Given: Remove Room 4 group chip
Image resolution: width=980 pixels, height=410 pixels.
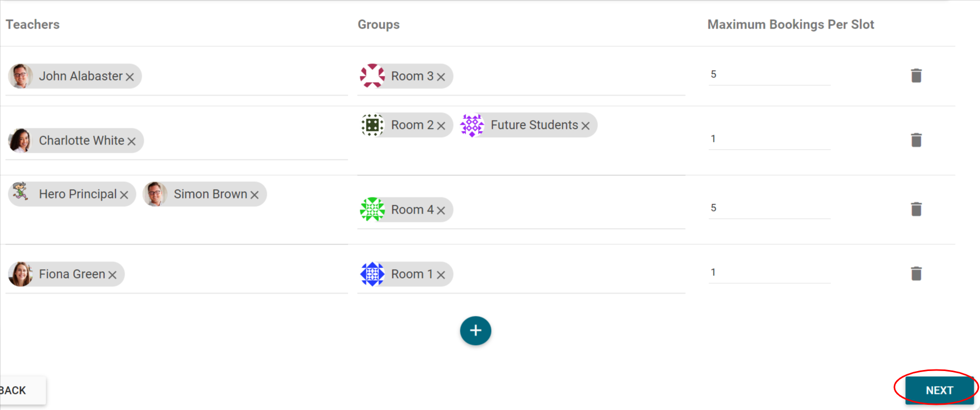Looking at the screenshot, I should point(441,210).
